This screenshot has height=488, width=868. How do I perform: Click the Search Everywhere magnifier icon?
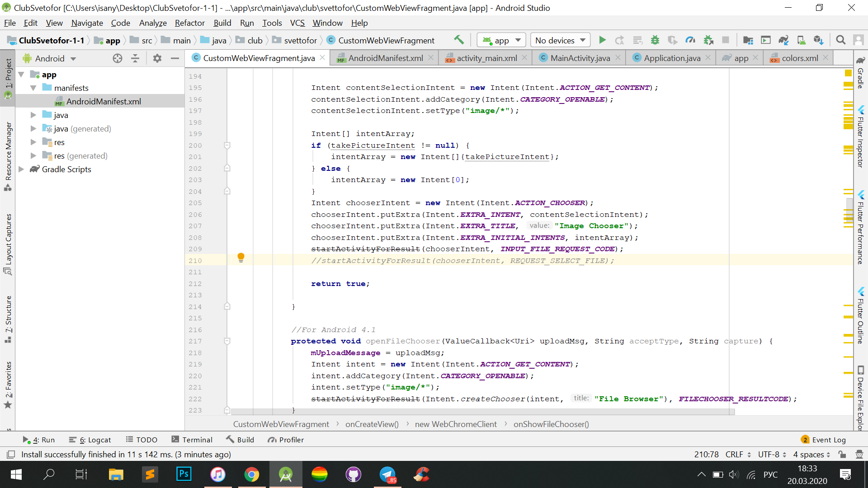click(x=840, y=40)
